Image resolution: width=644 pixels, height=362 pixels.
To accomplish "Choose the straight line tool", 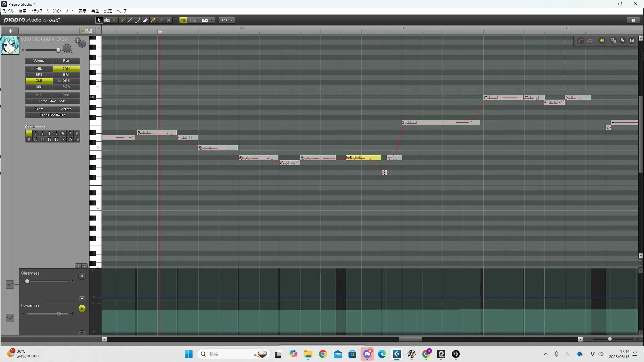I will pyautogui.click(x=130, y=20).
